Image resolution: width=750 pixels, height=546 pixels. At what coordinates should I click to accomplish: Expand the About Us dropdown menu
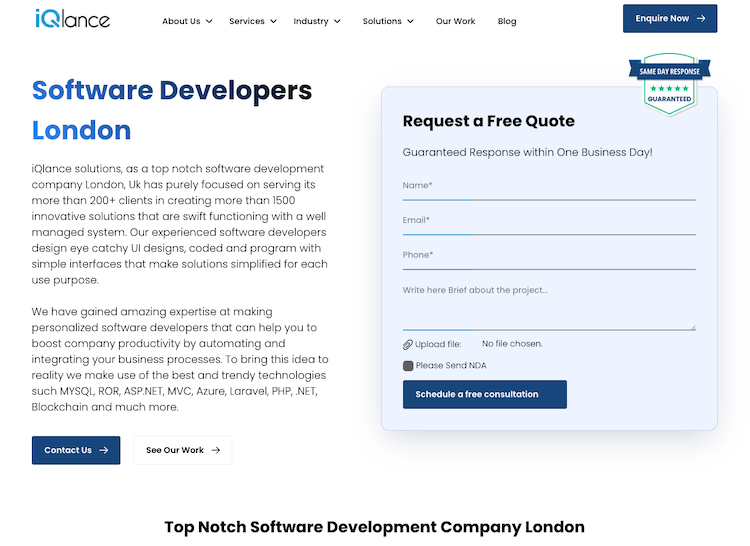[x=187, y=21]
